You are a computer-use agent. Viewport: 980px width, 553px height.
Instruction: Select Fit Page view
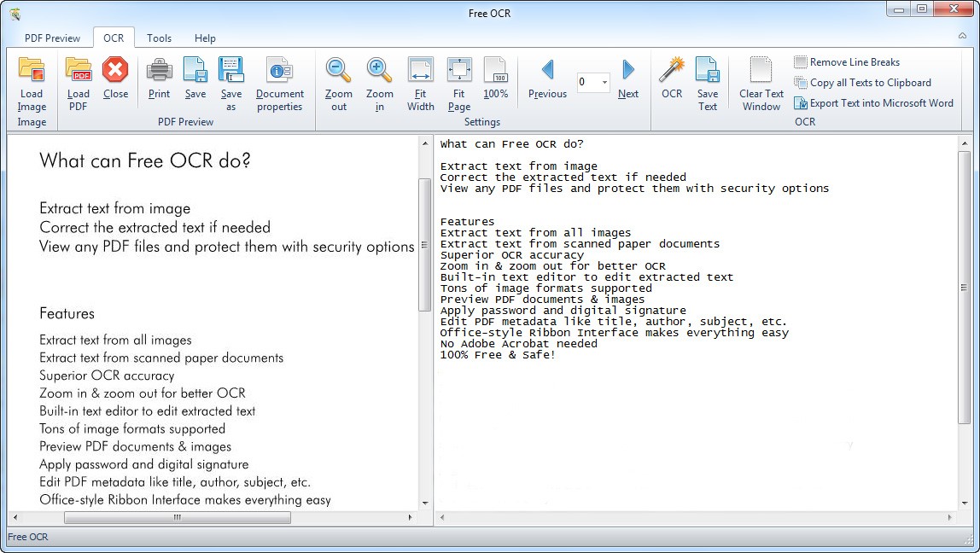click(x=459, y=70)
